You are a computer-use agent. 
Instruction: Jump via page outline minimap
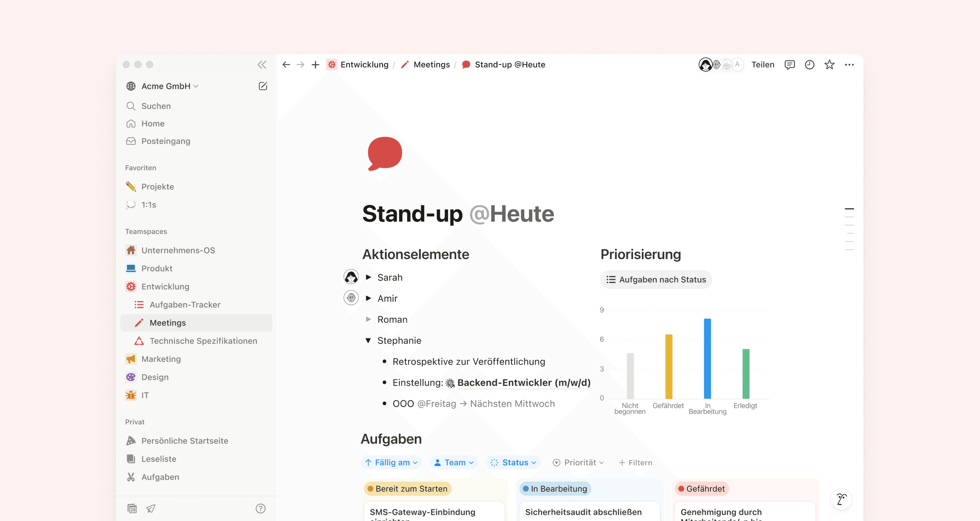point(849,229)
